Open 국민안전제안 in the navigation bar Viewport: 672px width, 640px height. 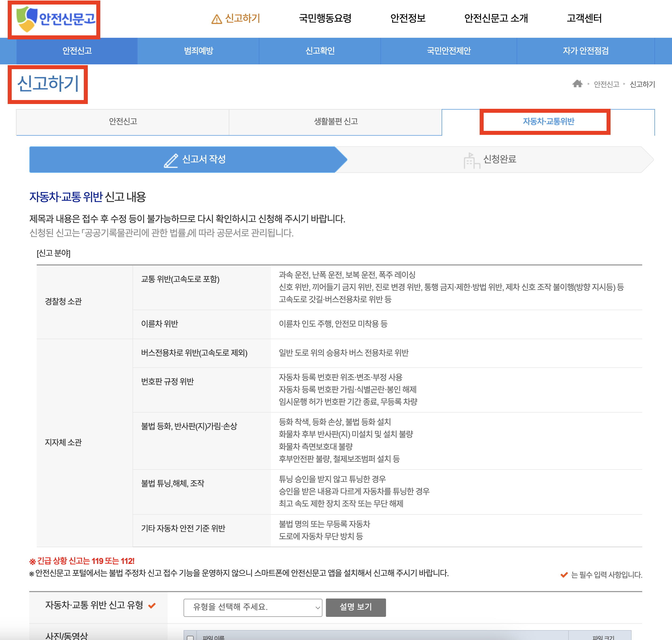pos(449,51)
